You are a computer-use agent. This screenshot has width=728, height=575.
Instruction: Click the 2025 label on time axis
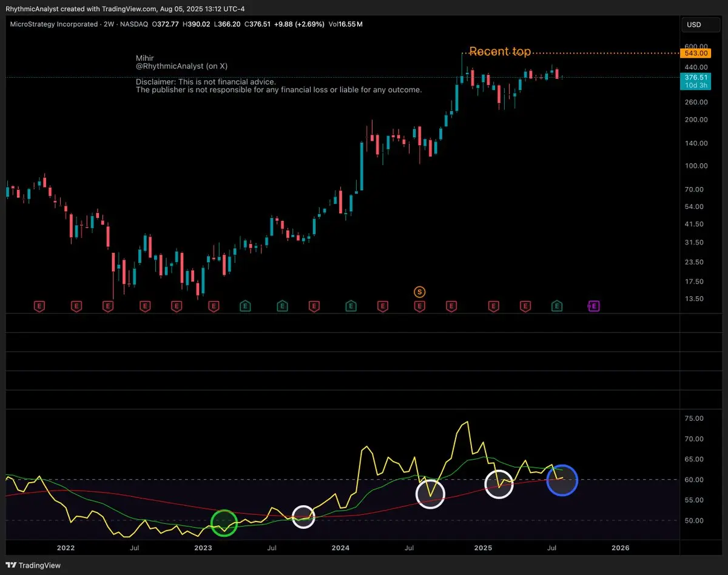(x=483, y=548)
